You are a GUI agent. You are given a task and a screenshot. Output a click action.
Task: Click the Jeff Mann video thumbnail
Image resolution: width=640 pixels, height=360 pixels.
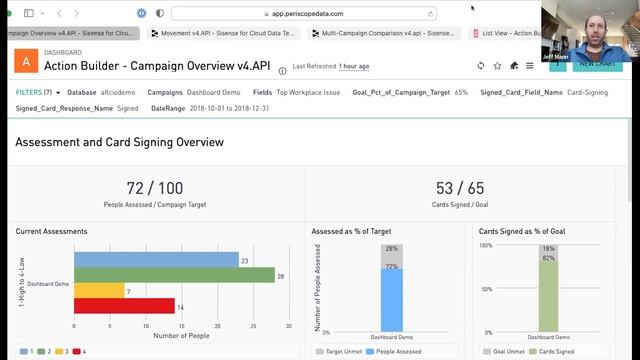591,31
